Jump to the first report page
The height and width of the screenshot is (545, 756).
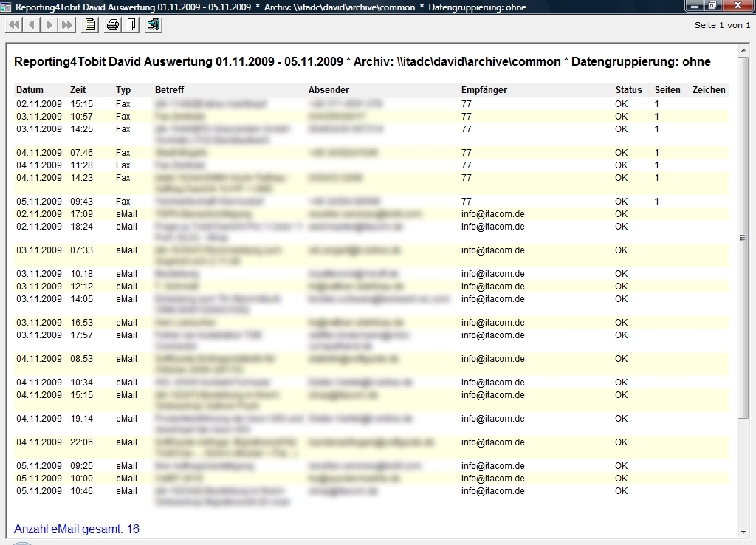[14, 24]
